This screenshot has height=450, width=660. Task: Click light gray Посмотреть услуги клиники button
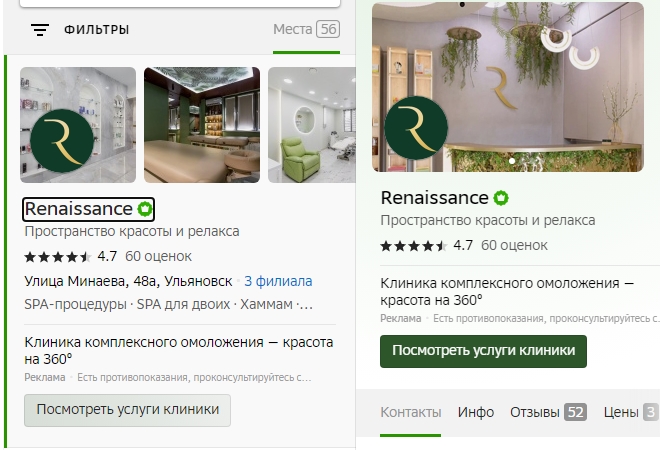coord(127,410)
